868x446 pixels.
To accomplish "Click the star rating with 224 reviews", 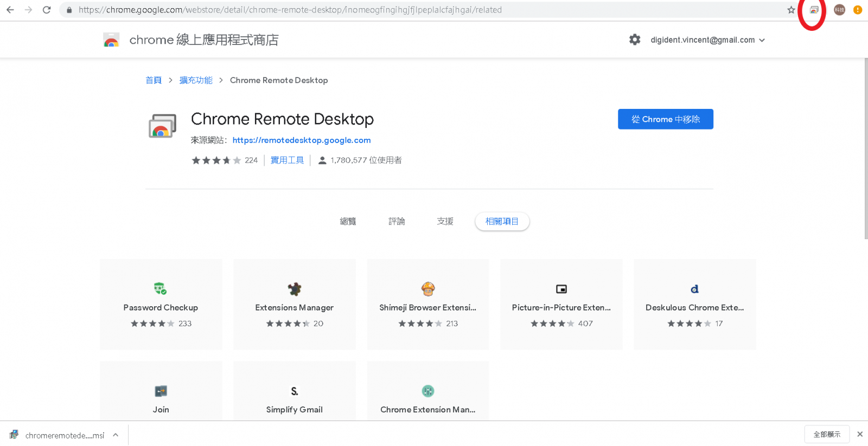I will pyautogui.click(x=224, y=160).
